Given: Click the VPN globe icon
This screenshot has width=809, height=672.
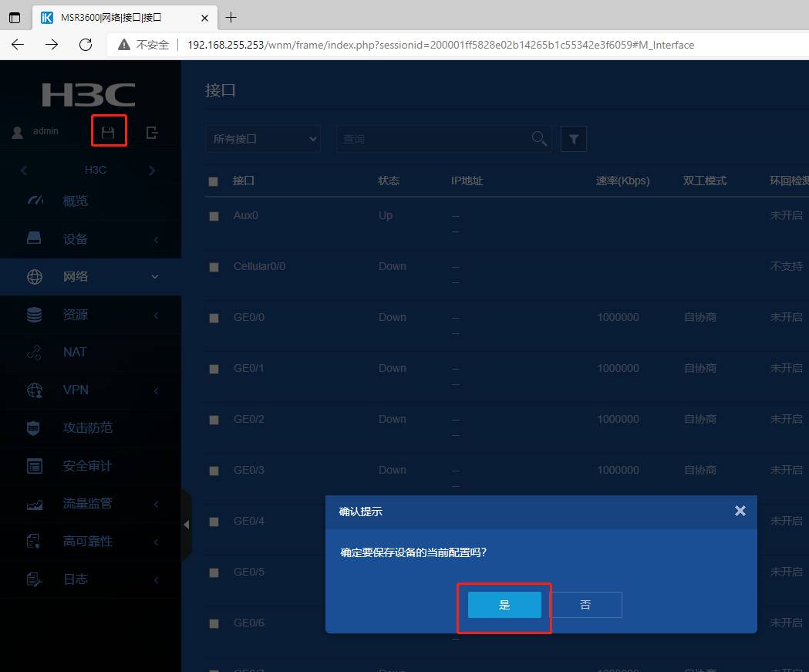Looking at the screenshot, I should coord(35,390).
